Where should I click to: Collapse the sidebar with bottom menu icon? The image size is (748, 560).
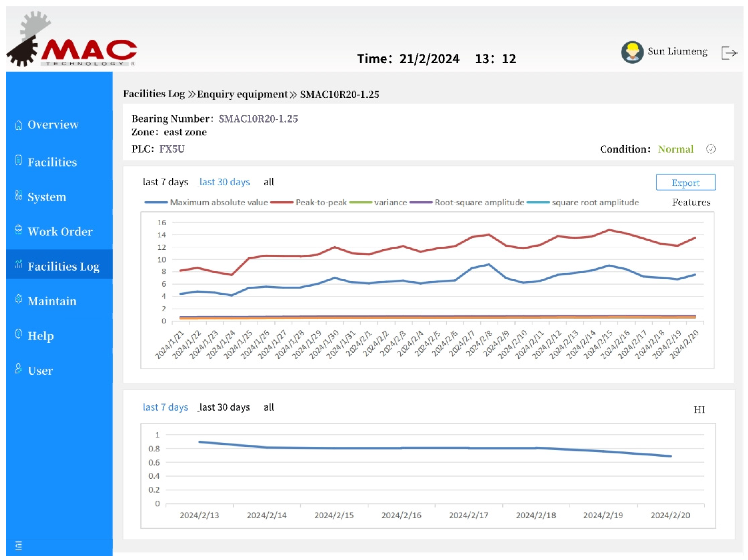click(19, 545)
